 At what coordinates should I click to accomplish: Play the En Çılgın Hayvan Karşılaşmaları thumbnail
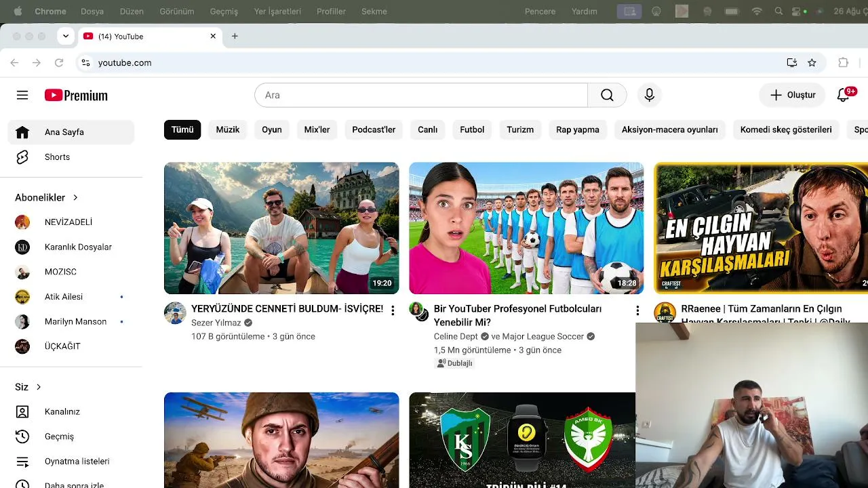(x=761, y=228)
